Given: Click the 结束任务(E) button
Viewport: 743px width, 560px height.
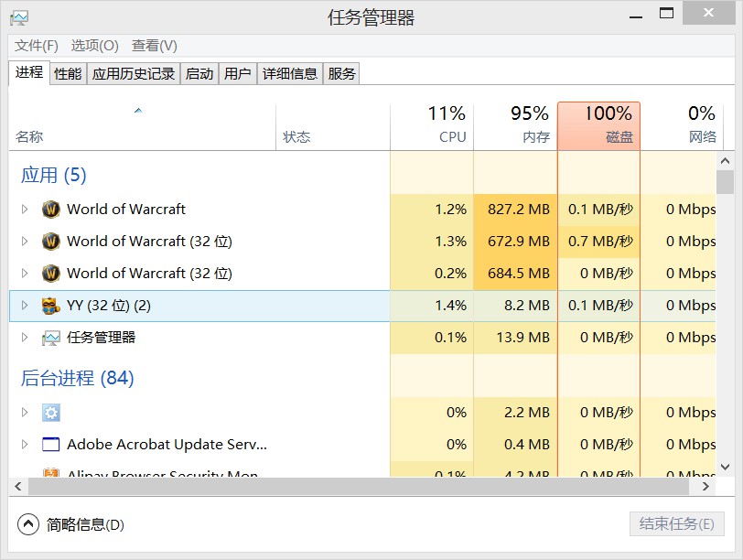Looking at the screenshot, I should 676,524.
